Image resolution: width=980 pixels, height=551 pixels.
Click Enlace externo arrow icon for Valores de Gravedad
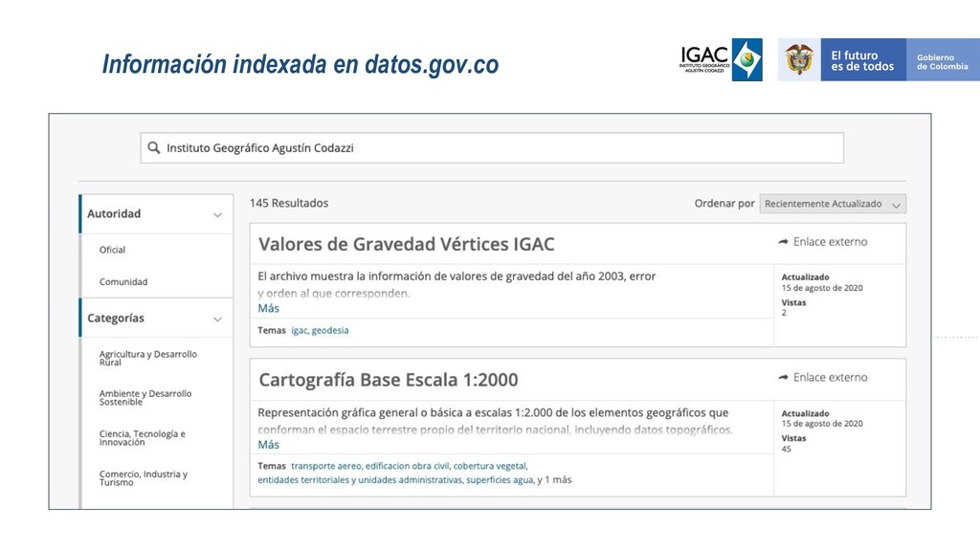click(x=783, y=242)
